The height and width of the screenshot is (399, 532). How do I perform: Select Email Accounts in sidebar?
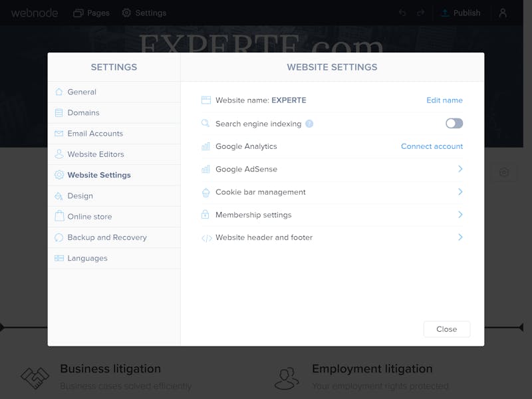pyautogui.click(x=114, y=134)
